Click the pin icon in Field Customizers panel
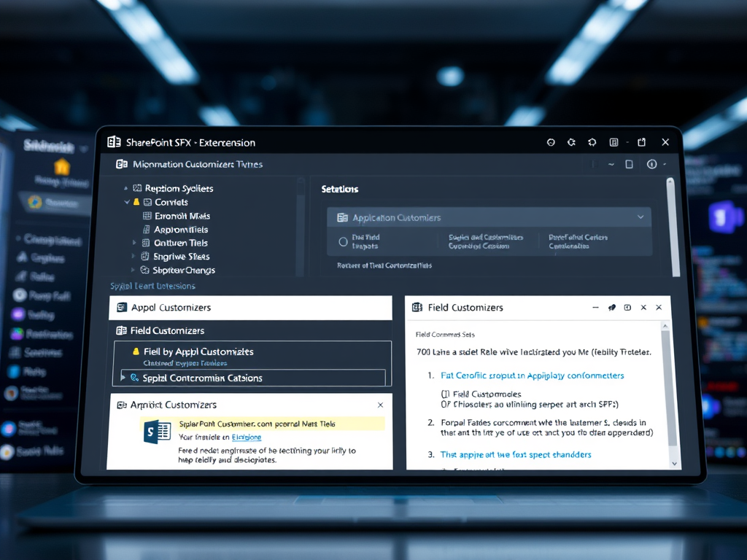747x560 pixels. (x=611, y=308)
